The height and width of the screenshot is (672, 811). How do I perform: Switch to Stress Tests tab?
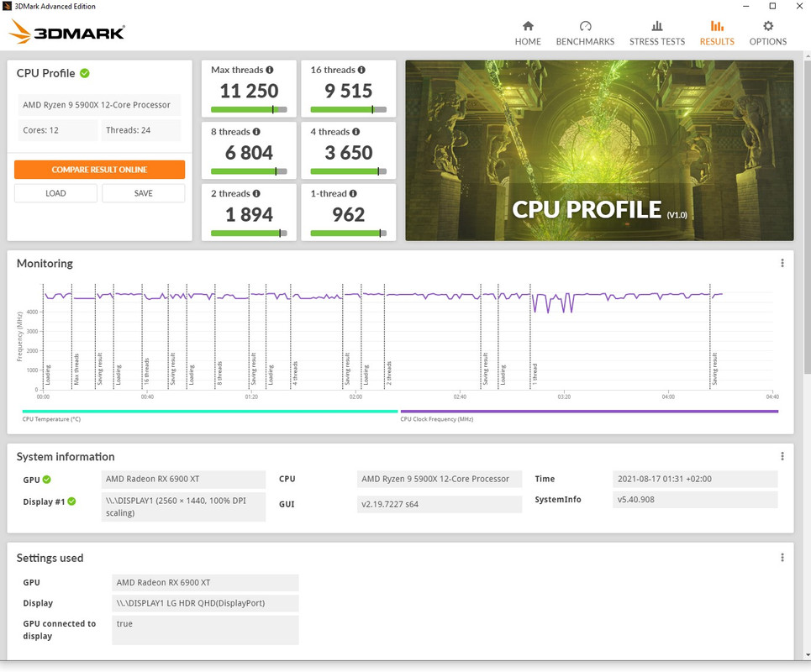click(x=657, y=34)
